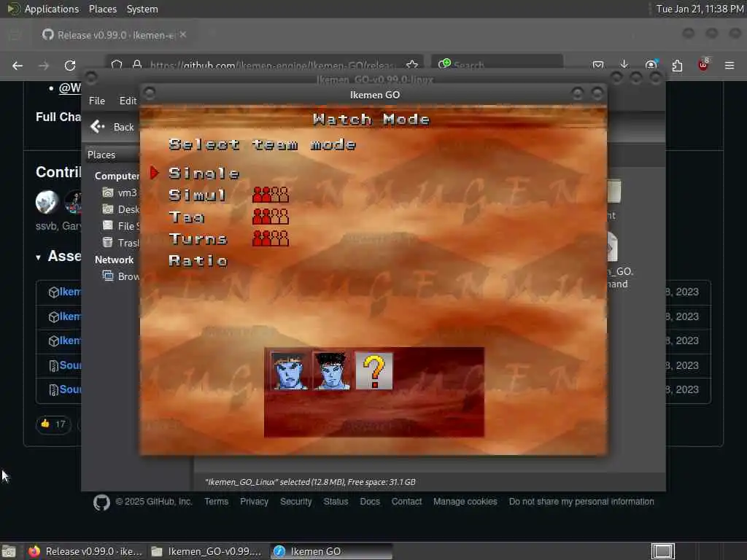Pick the random question mark character
The width and height of the screenshot is (747, 560).
pos(374,370)
